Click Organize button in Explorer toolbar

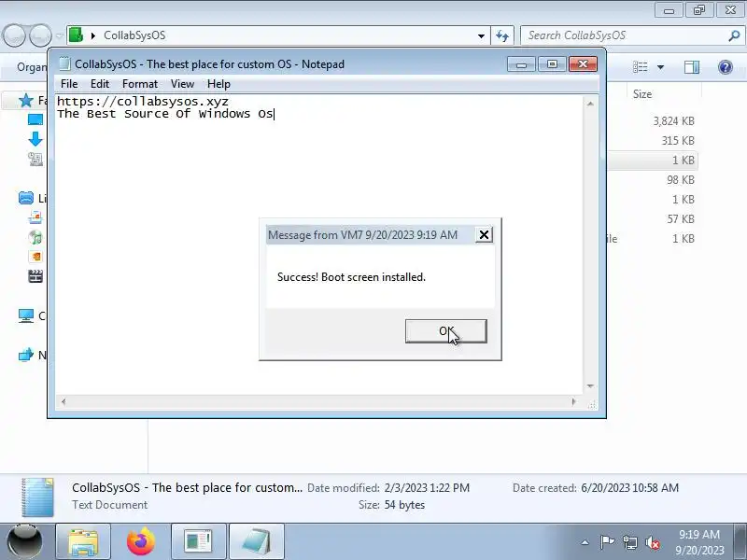click(x=32, y=67)
